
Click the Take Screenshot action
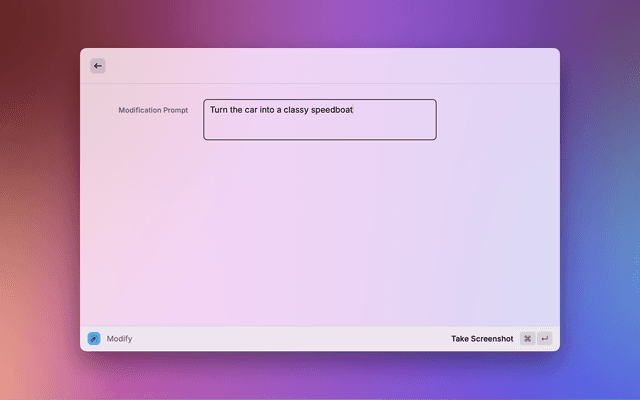point(482,339)
